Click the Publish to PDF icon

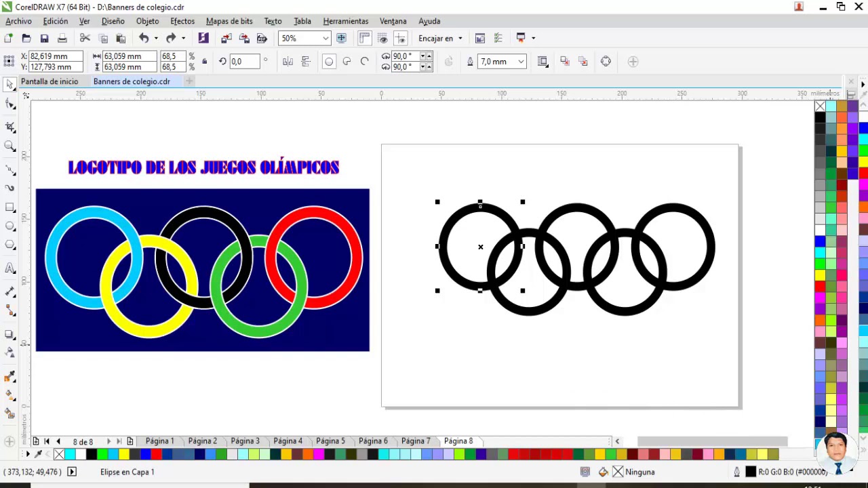tap(262, 38)
